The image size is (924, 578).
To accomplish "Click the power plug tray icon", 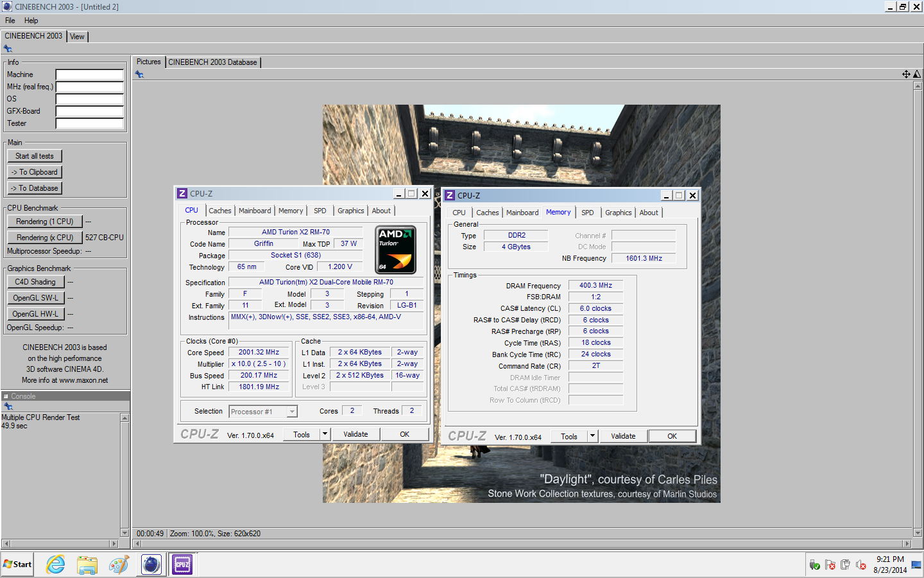I will pos(845,565).
